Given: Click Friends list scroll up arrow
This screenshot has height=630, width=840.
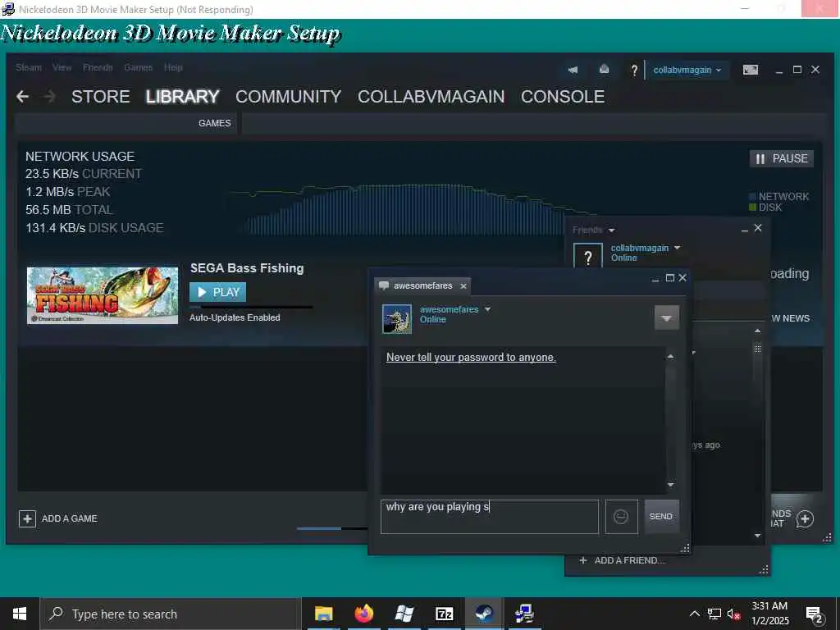Looking at the screenshot, I should pos(757,331).
